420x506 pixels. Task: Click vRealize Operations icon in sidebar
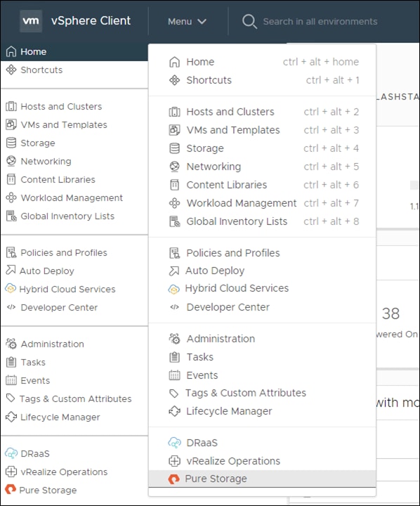click(x=11, y=472)
